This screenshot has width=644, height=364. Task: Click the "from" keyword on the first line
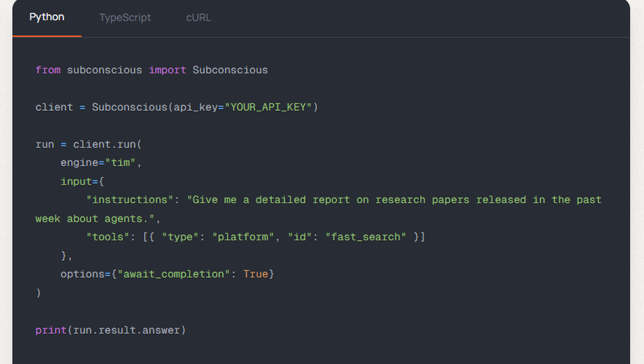tap(48, 70)
